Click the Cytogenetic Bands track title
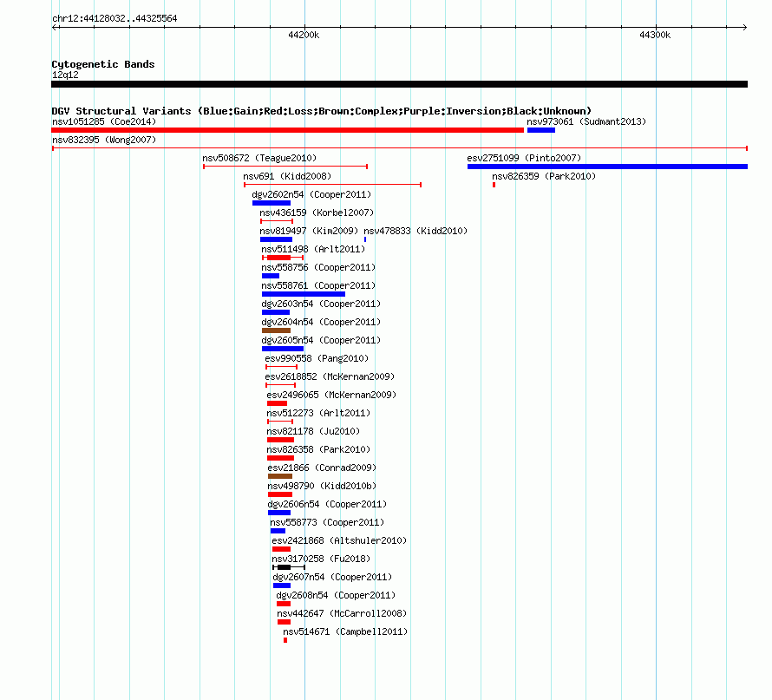Image resolution: width=772 pixels, height=700 pixels. [103, 64]
